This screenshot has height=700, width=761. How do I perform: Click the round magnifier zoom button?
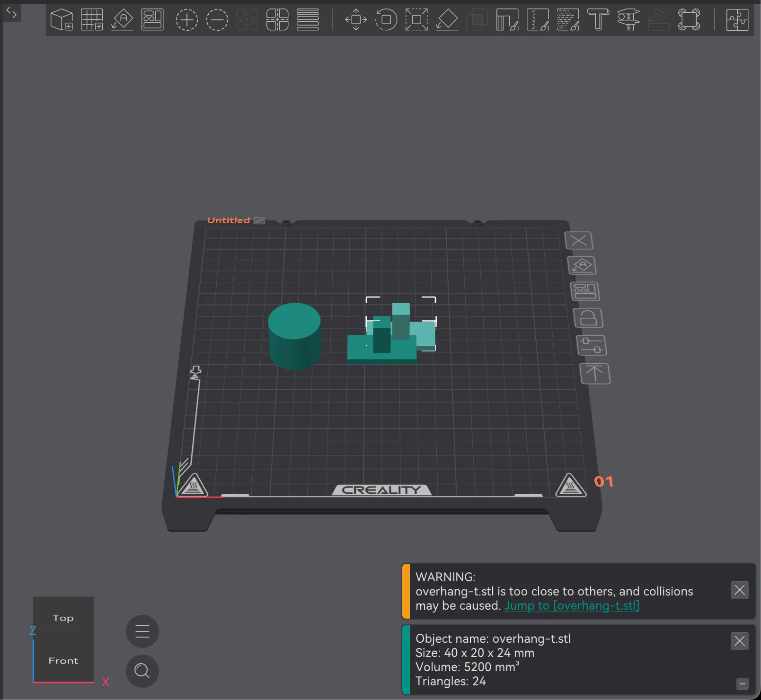tap(142, 671)
